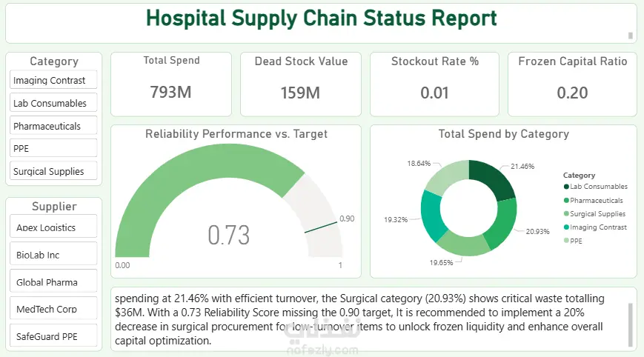Click the Total Spend 793M card
Image resolution: width=644 pixels, height=357 pixels.
pos(171,83)
